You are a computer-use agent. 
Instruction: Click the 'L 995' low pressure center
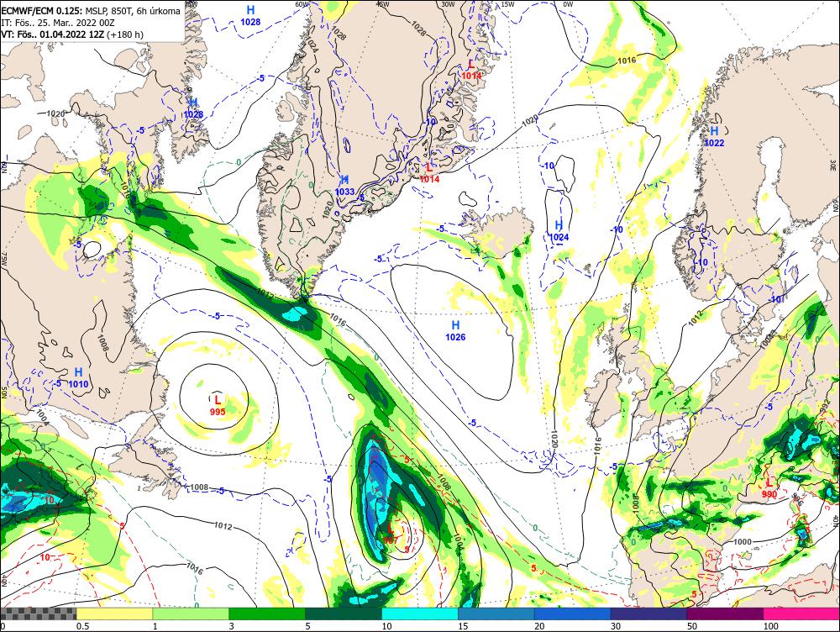tap(218, 405)
